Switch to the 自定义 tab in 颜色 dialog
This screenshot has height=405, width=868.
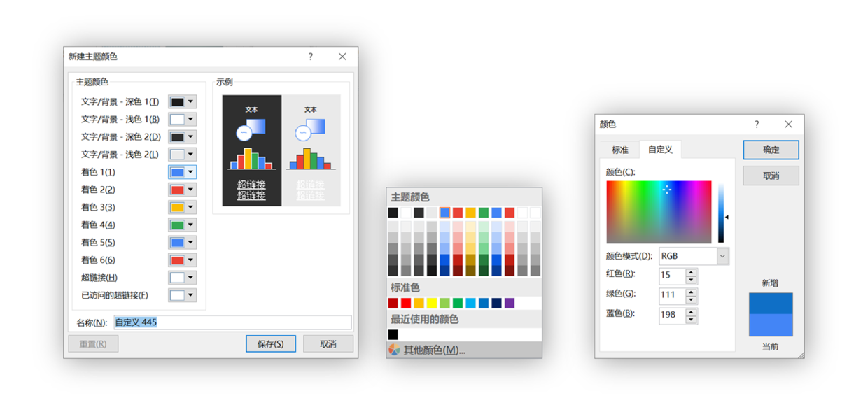[660, 150]
